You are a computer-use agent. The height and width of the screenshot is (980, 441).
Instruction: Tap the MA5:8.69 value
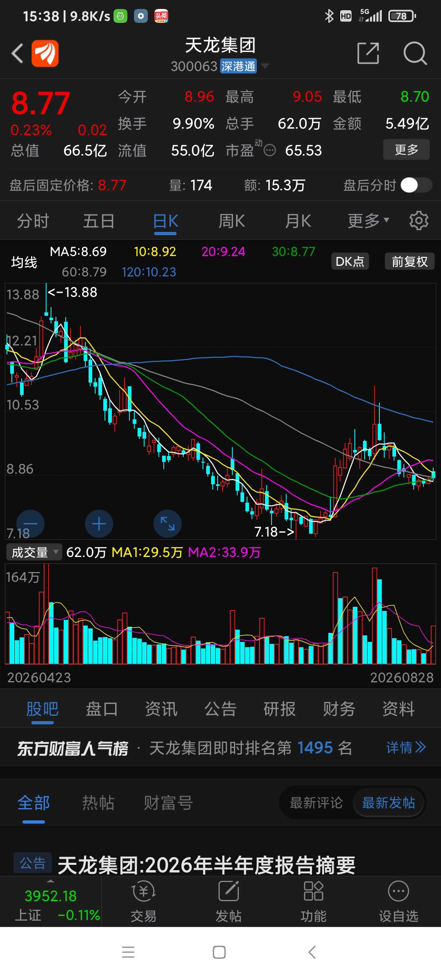(x=78, y=252)
